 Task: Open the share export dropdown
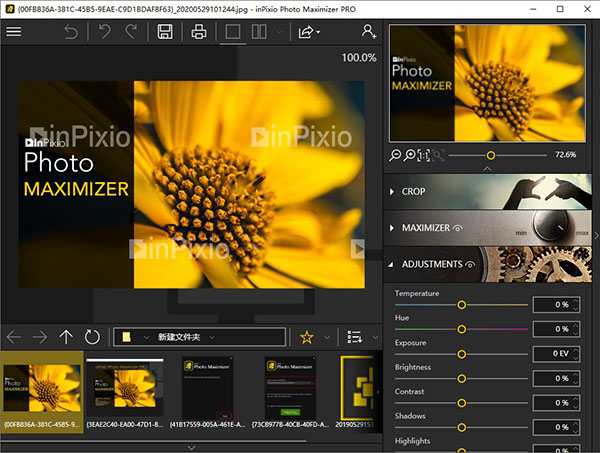[308, 32]
